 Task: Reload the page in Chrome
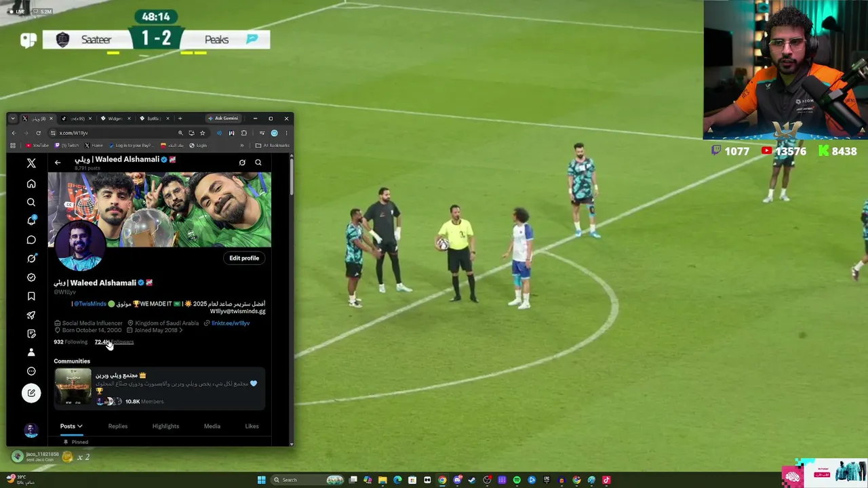(38, 133)
